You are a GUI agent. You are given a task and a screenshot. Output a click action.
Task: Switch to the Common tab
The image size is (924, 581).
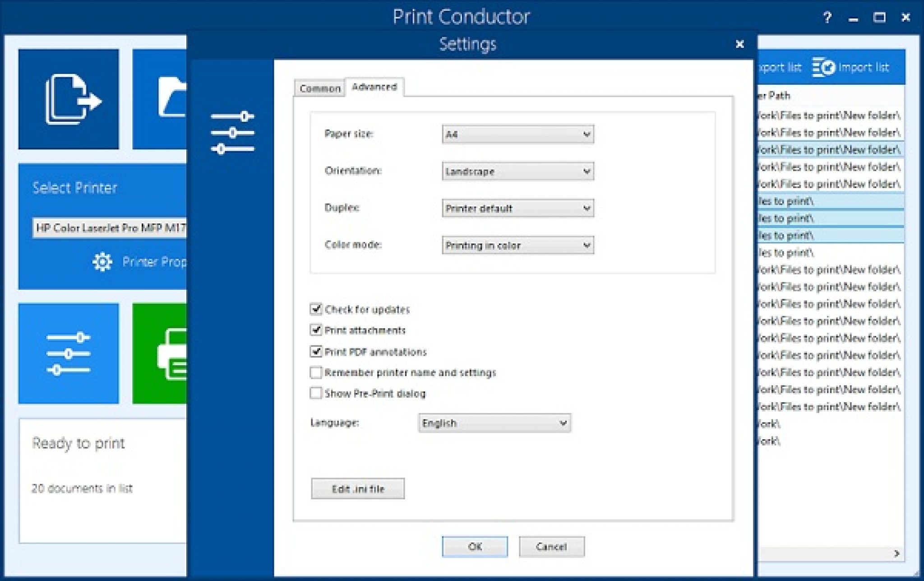[x=320, y=88]
